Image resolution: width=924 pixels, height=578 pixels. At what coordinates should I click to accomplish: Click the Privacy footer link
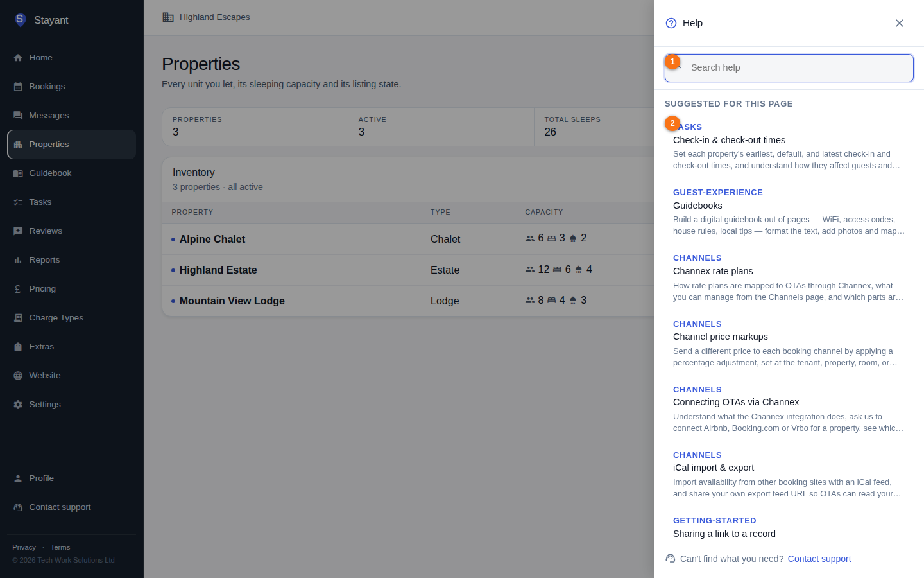pos(24,547)
